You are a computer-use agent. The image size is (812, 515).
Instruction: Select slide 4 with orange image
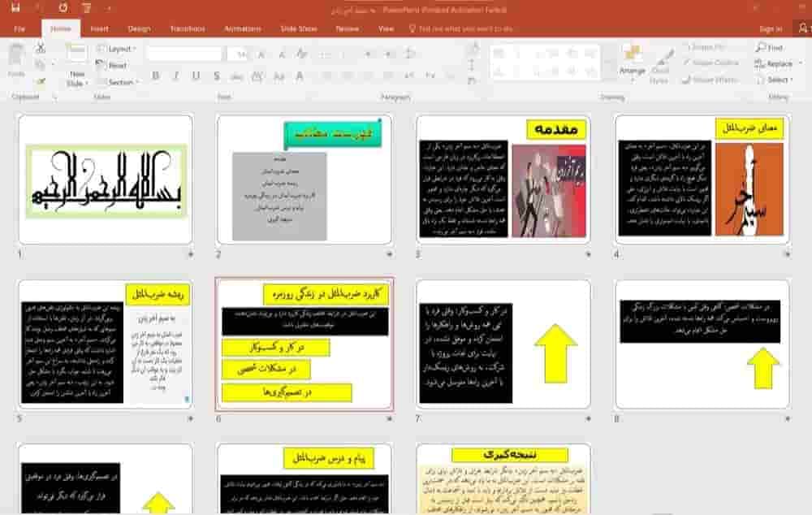tap(702, 180)
